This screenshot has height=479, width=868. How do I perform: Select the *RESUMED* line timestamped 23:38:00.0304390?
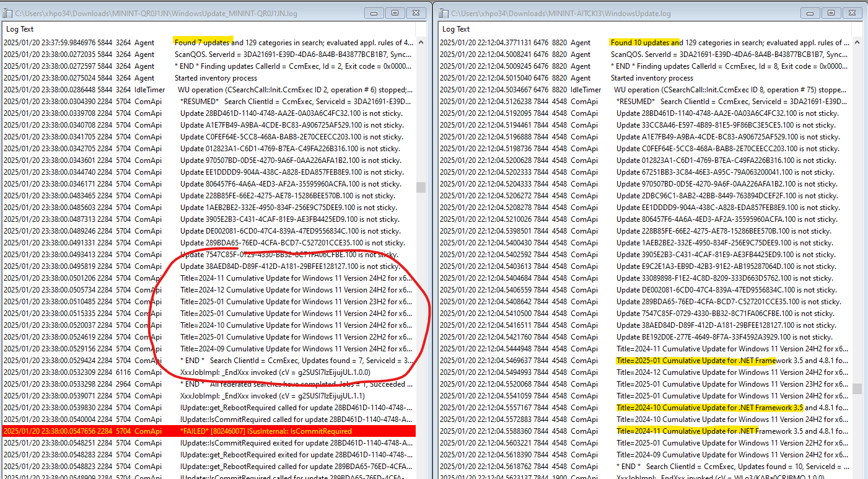(x=209, y=102)
